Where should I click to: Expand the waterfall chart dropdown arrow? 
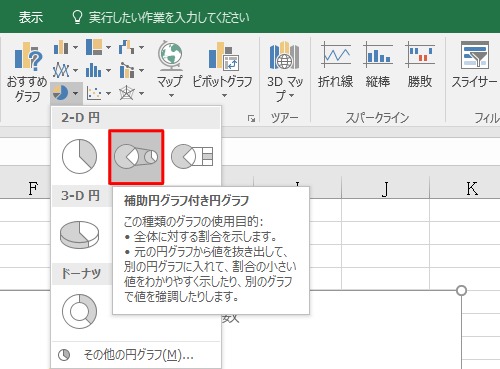[141, 47]
